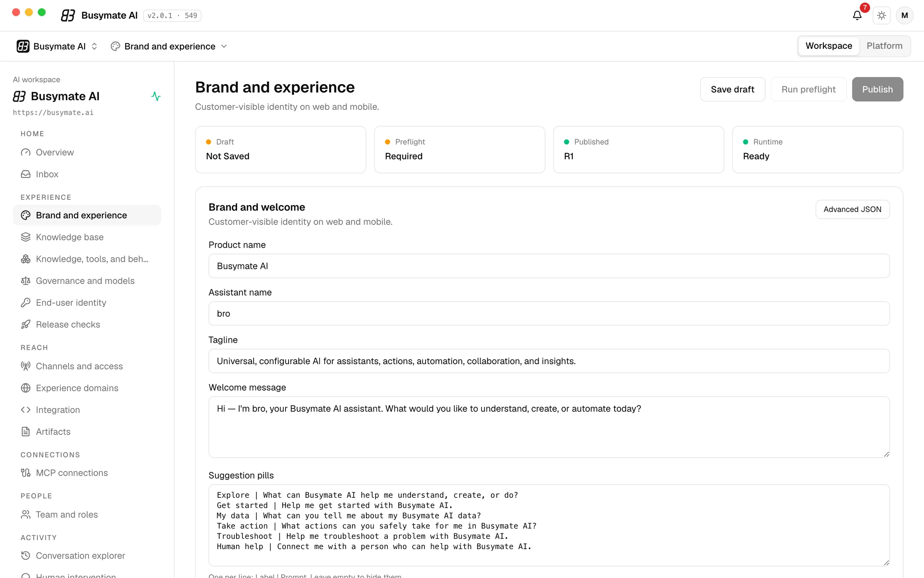Viewport: 924px width, 578px height.
Task: Click the End-user identity key icon
Action: (x=26, y=303)
